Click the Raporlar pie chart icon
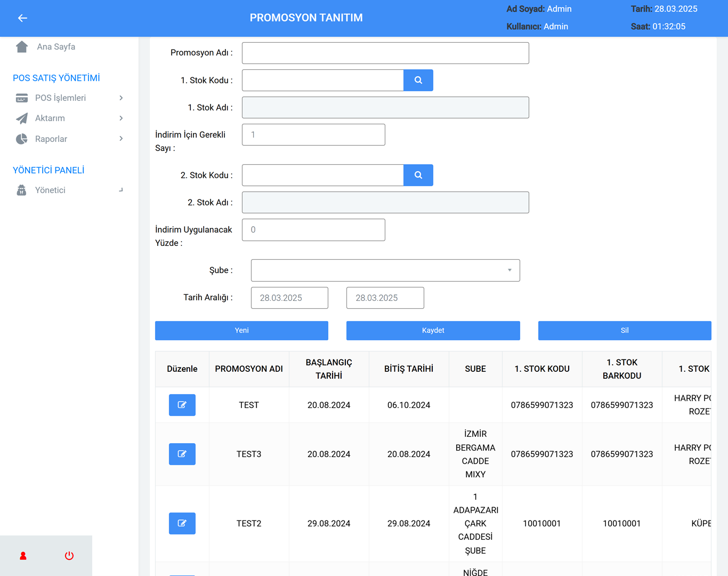 click(22, 139)
